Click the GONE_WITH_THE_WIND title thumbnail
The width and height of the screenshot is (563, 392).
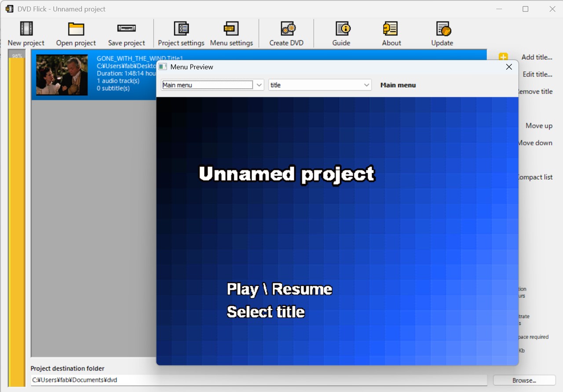pyautogui.click(x=62, y=75)
